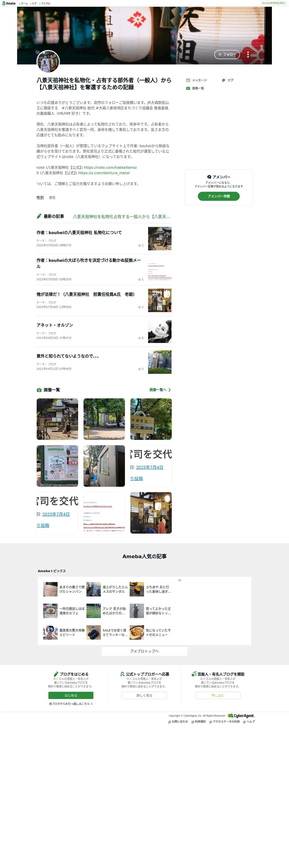Click waterfall thumbnail of 意外と知られてない article

[x=160, y=362]
